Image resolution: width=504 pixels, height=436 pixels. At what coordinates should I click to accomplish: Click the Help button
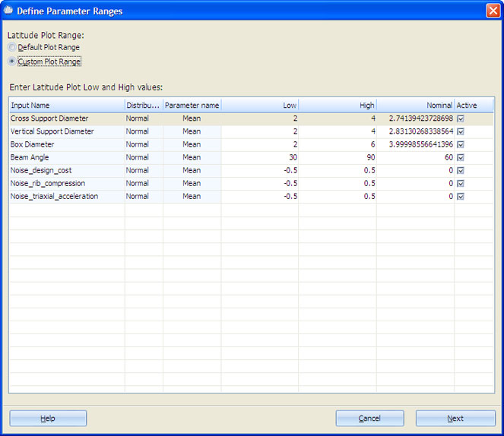pos(48,419)
